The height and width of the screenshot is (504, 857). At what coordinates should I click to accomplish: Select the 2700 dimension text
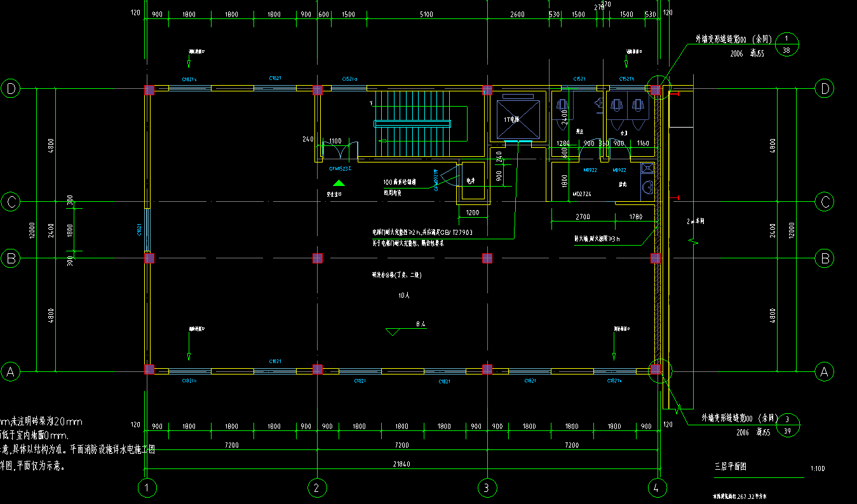583,217
